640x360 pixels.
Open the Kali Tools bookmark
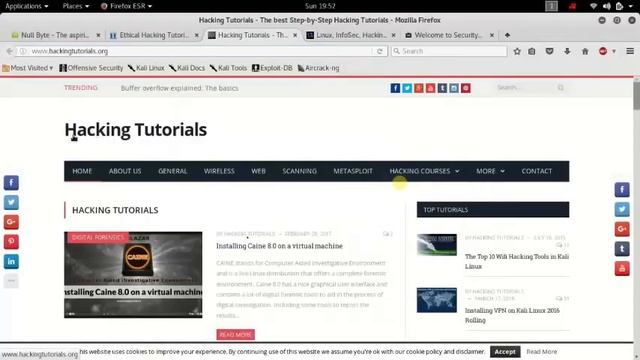tap(229, 68)
